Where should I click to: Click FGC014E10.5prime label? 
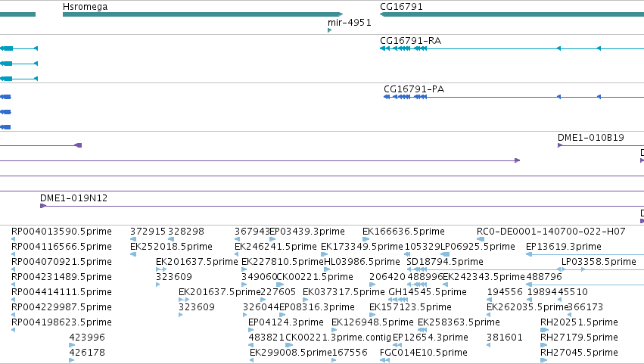point(424,353)
